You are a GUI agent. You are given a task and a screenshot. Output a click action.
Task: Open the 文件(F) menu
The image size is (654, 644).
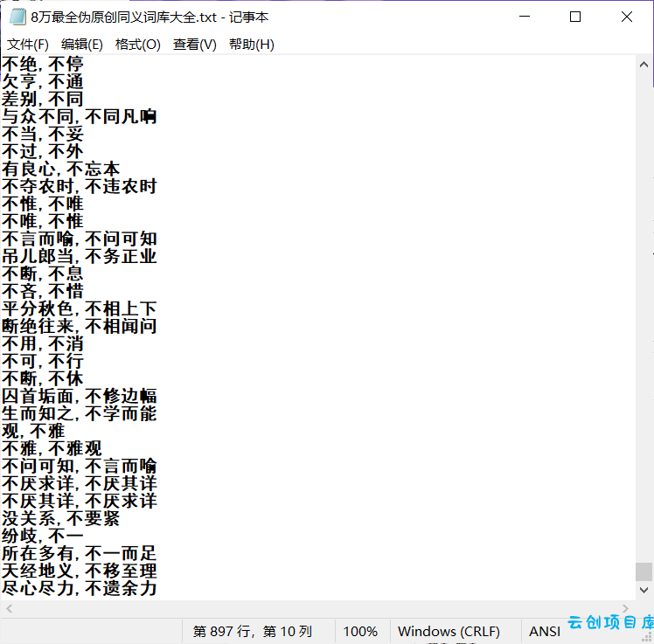click(x=27, y=45)
